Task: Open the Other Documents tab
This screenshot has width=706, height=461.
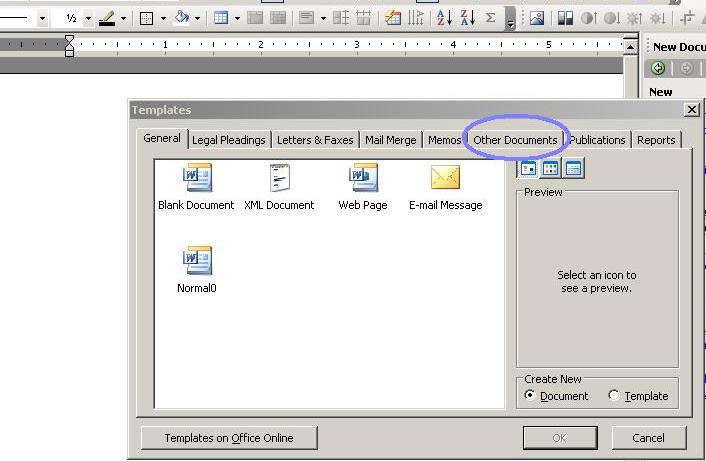Action: 515,140
